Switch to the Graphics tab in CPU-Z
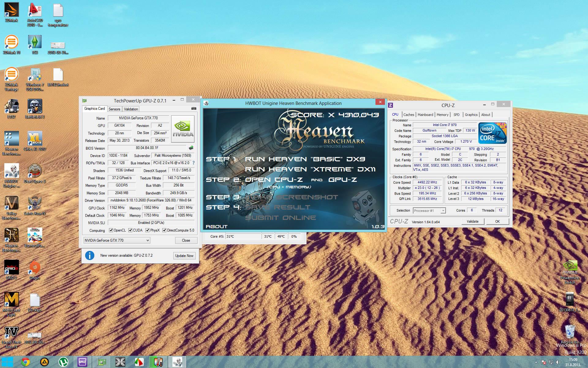This screenshot has height=368, width=588. pyautogui.click(x=471, y=115)
